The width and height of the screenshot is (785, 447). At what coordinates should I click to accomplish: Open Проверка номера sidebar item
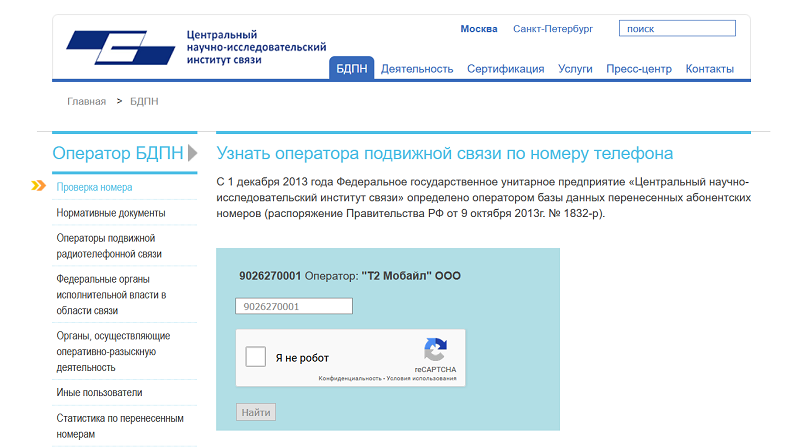[95, 187]
